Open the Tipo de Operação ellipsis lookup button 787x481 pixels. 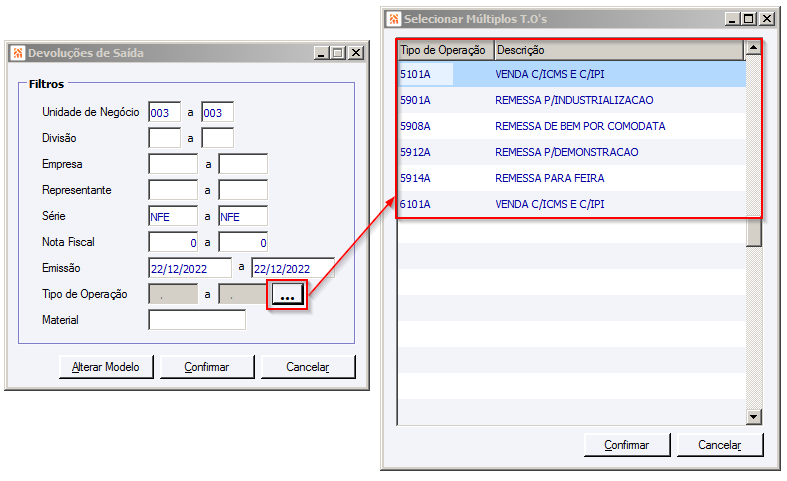click(x=287, y=295)
